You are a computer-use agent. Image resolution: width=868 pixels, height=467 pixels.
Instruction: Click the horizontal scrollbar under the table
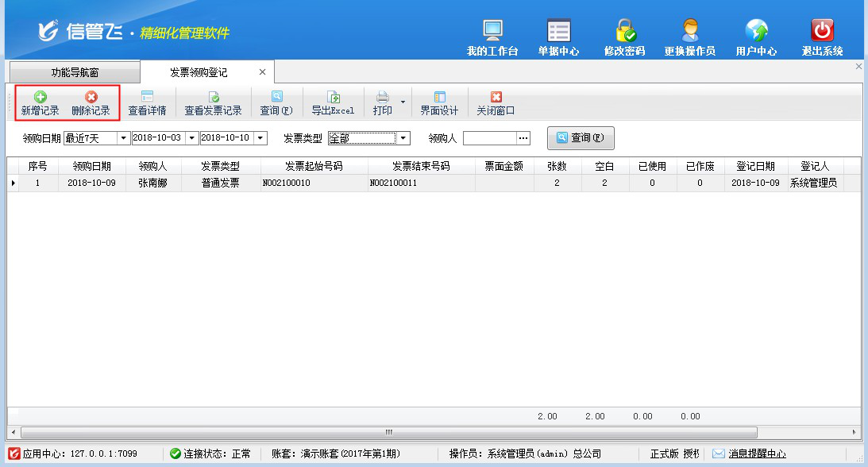[389, 432]
